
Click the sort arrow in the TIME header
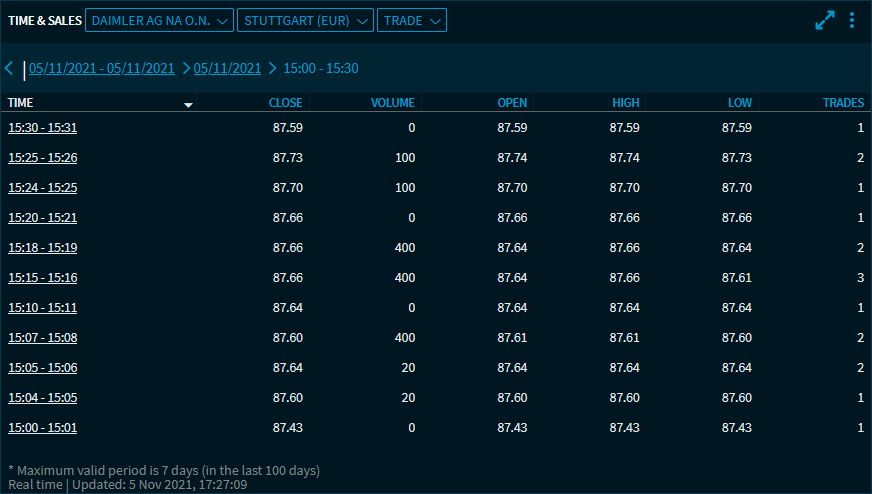(x=188, y=104)
